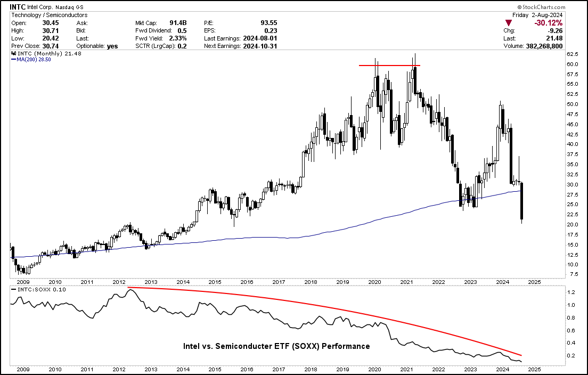Click the -30.12% percent change
Screen dimensions: 588x375
(x=549, y=23)
